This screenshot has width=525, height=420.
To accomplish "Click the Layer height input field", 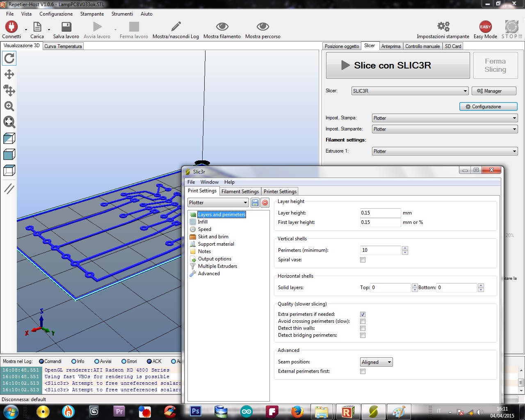I will tap(380, 213).
